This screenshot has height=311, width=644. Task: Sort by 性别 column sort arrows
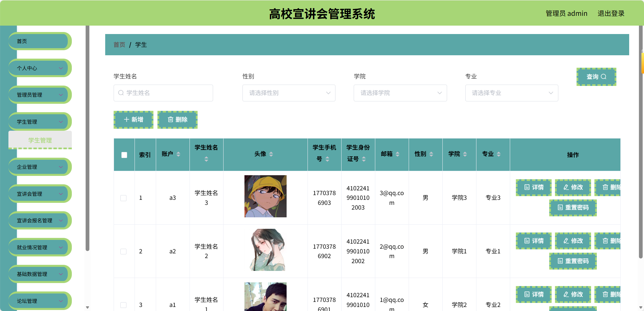click(431, 154)
